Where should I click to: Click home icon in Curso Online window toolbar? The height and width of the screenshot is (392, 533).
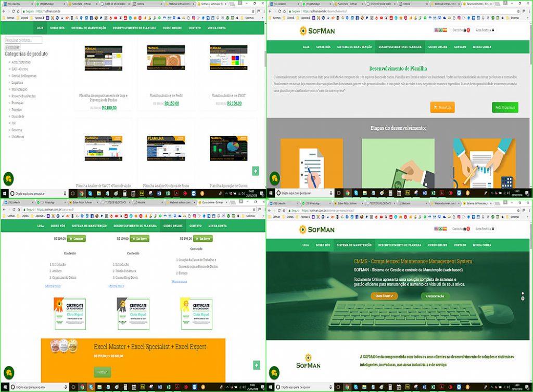tap(19, 210)
